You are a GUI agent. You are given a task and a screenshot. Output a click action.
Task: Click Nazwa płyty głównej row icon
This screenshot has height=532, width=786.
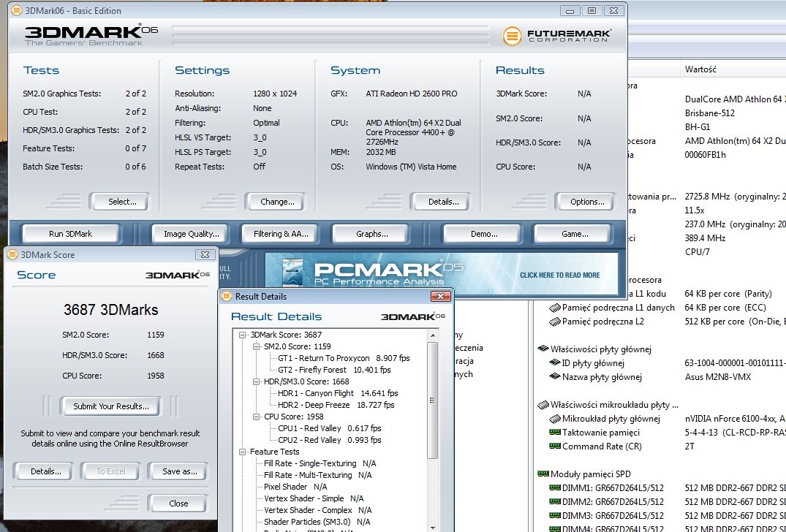[x=554, y=376]
